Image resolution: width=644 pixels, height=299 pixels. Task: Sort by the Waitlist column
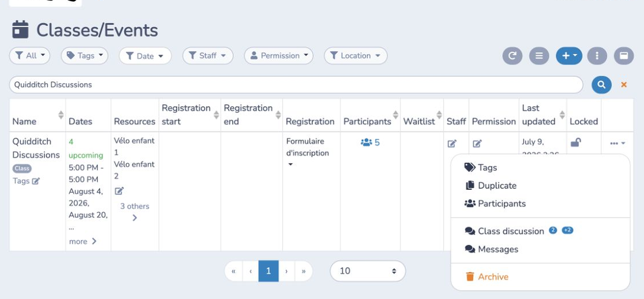tap(439, 115)
